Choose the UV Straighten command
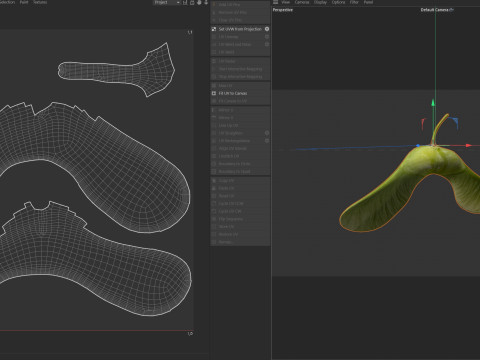Screen dimensions: 480x360 (x=230, y=133)
